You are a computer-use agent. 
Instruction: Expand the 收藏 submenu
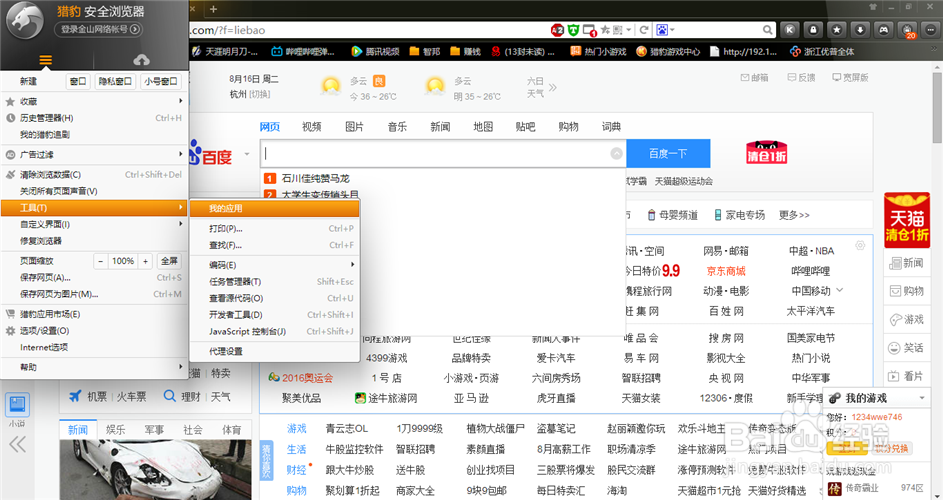point(94,101)
